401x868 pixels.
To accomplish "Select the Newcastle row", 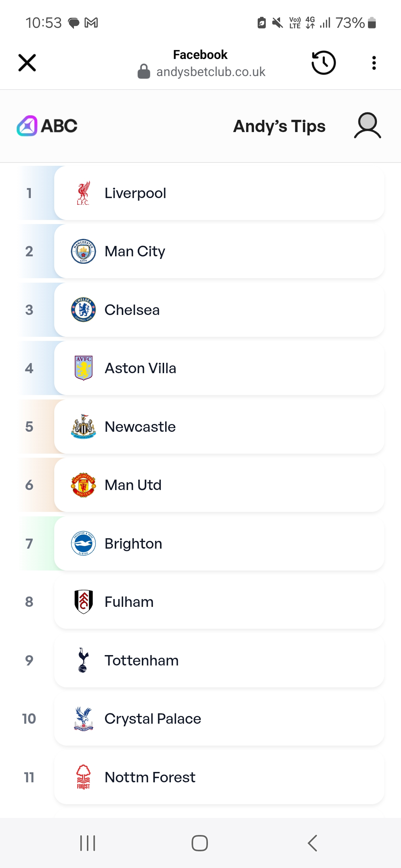I will coord(219,427).
